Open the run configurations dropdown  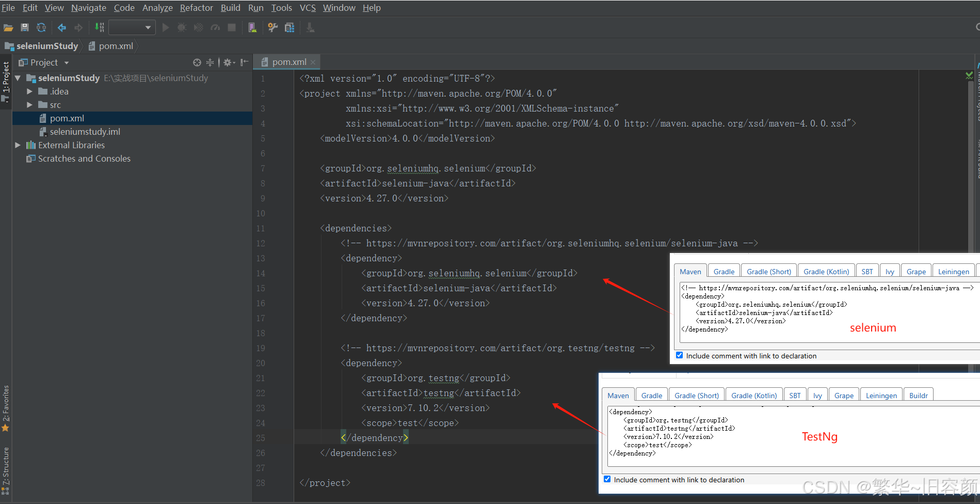148,27
